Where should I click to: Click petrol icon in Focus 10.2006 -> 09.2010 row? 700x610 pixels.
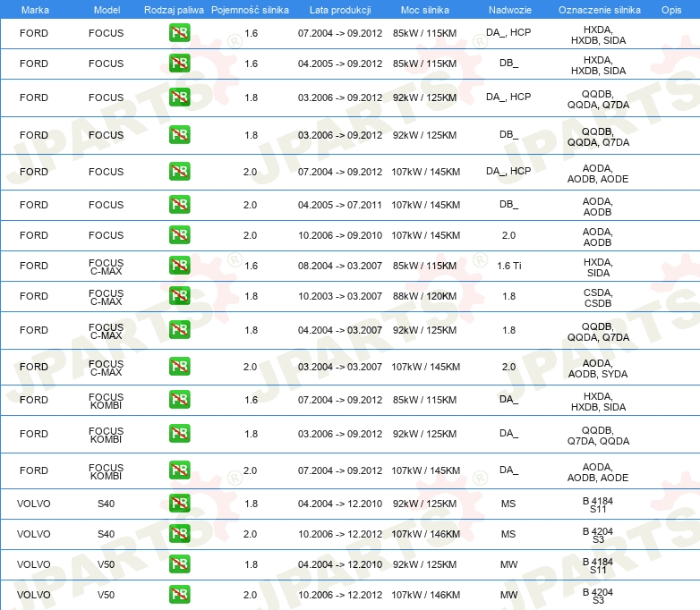click(x=179, y=234)
